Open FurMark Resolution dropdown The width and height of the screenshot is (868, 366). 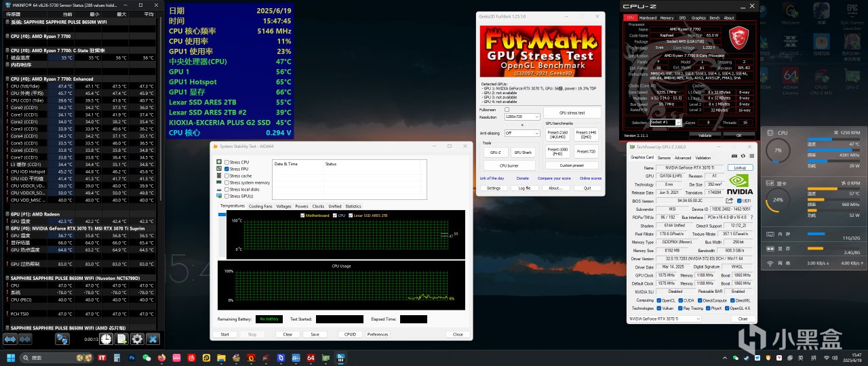(522, 117)
